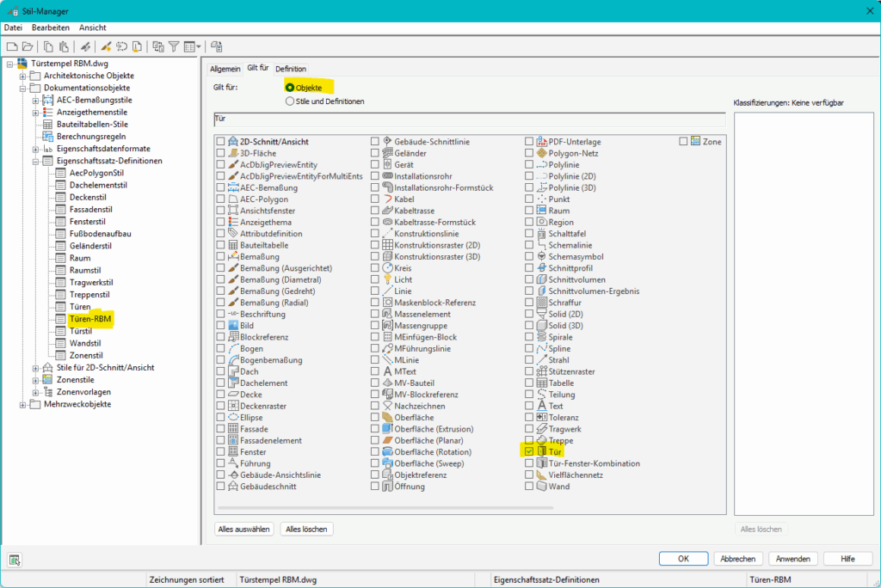Enable the Wand checkbox
881x588 pixels.
point(529,487)
